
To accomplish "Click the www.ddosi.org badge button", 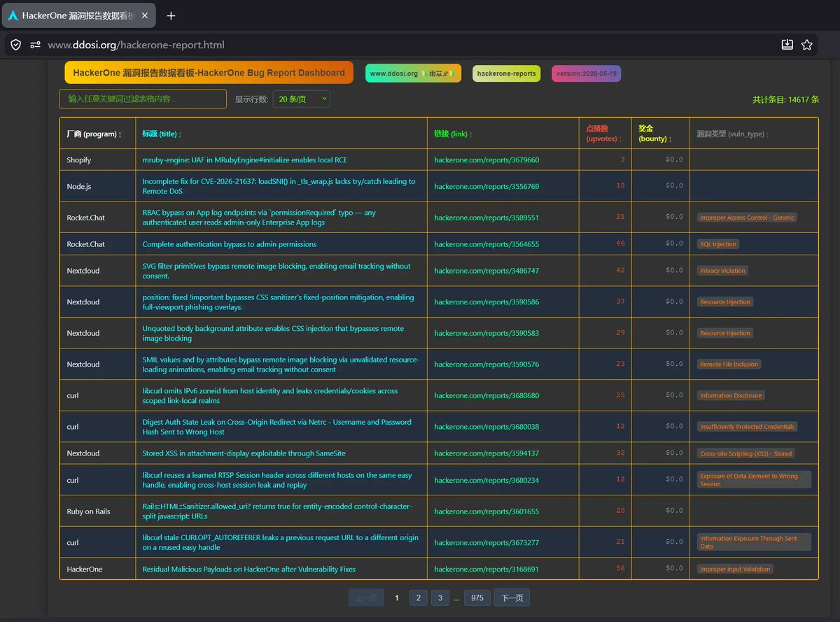I will click(413, 73).
